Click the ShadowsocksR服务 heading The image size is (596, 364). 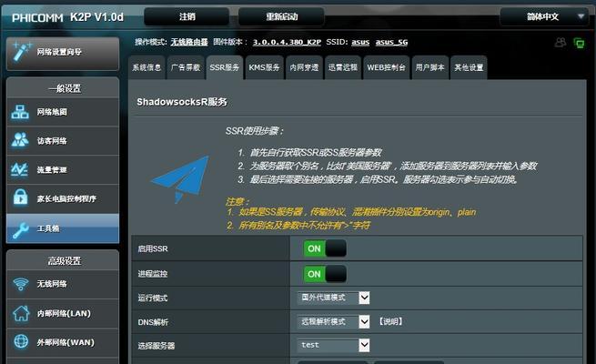pos(182,102)
